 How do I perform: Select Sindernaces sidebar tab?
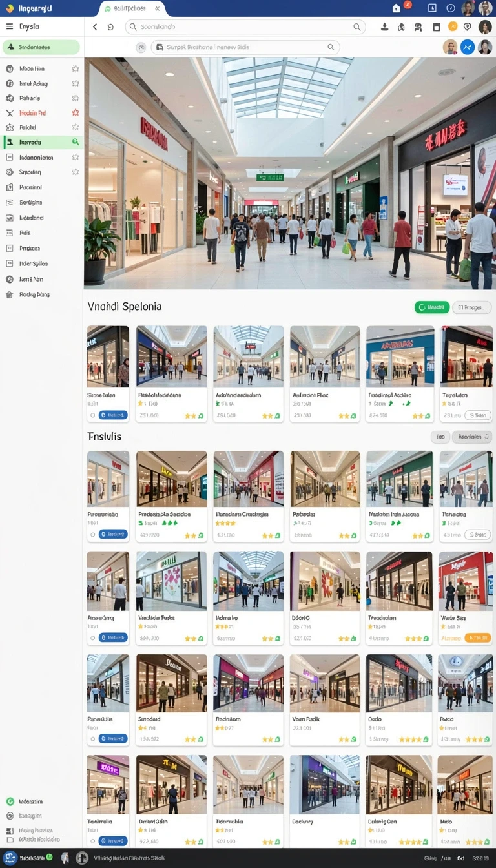click(41, 47)
